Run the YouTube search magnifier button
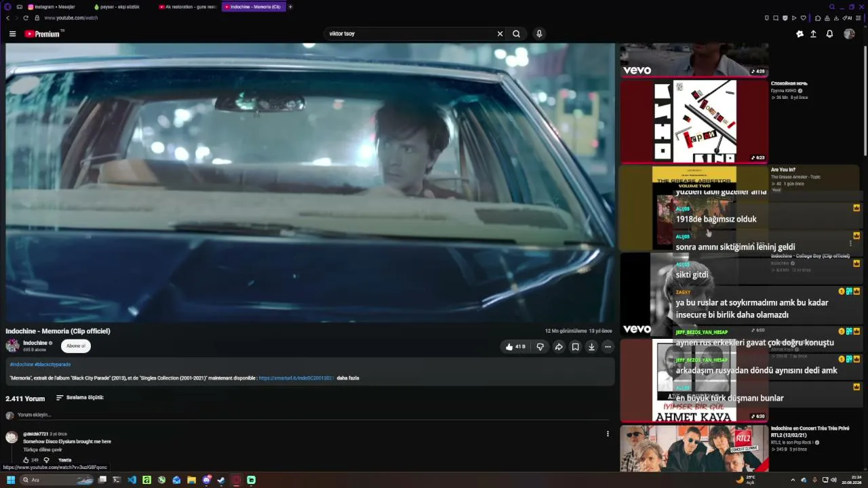 coord(517,34)
